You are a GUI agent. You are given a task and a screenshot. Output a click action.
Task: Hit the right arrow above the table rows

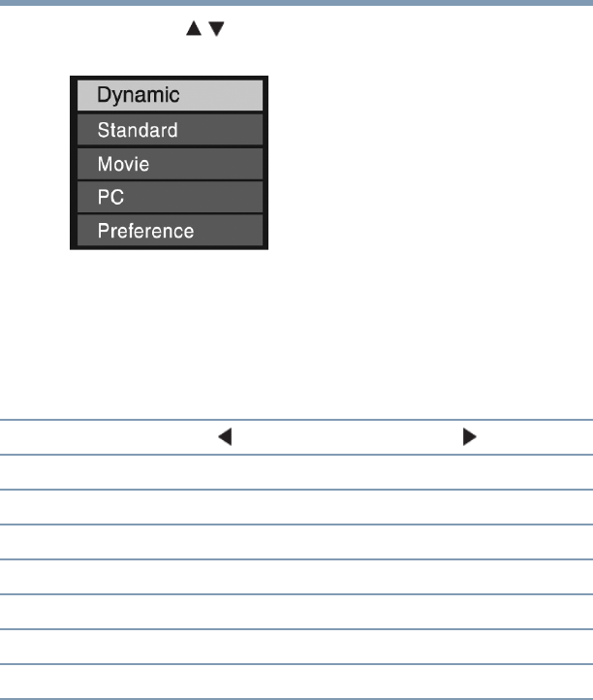tap(469, 437)
